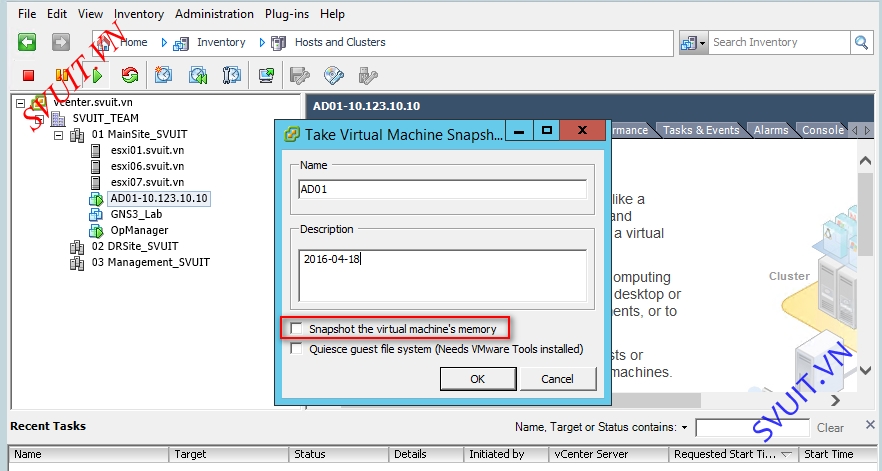This screenshot has width=882, height=471.
Task: Close the Recent Tasks panel with X
Action: click(870, 425)
